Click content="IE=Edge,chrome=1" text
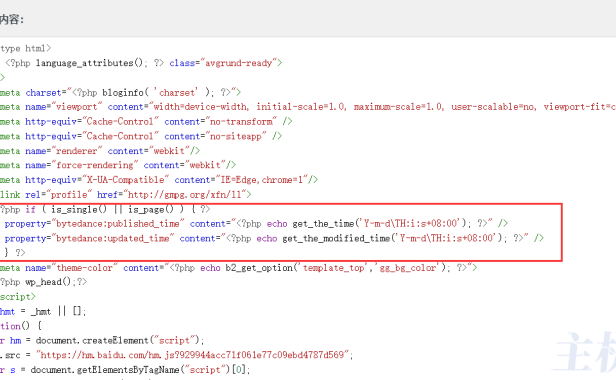 point(241,180)
